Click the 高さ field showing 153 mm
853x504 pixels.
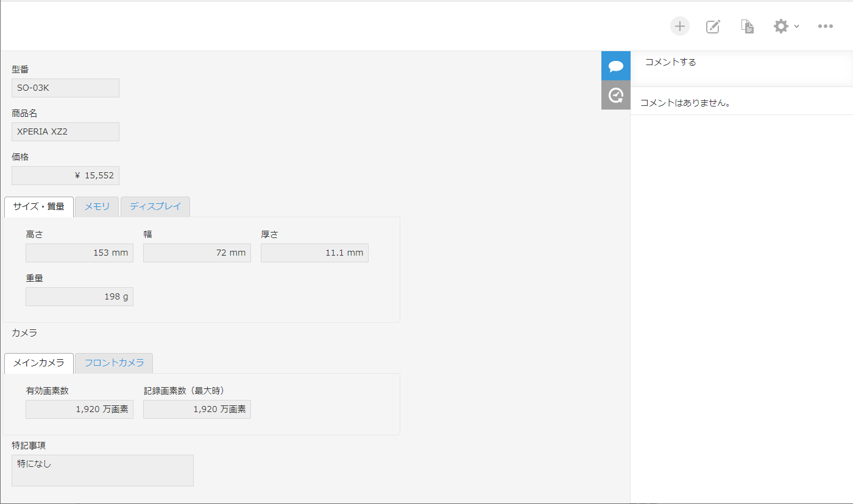tap(79, 253)
